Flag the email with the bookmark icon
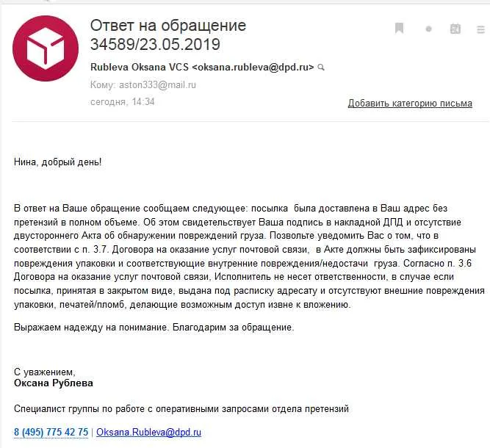Viewport: 490px width, 448px height. (x=399, y=28)
